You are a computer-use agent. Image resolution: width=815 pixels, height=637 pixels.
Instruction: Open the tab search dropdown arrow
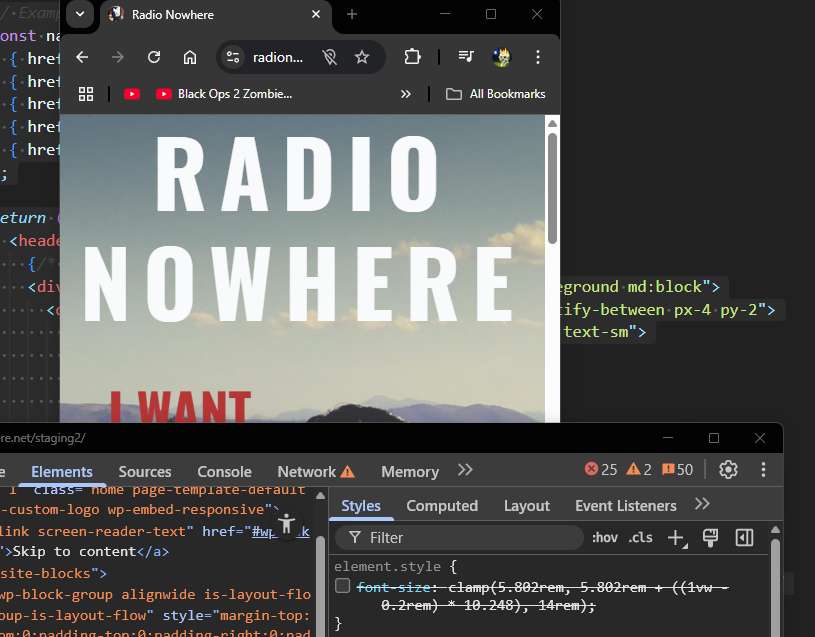[80, 15]
